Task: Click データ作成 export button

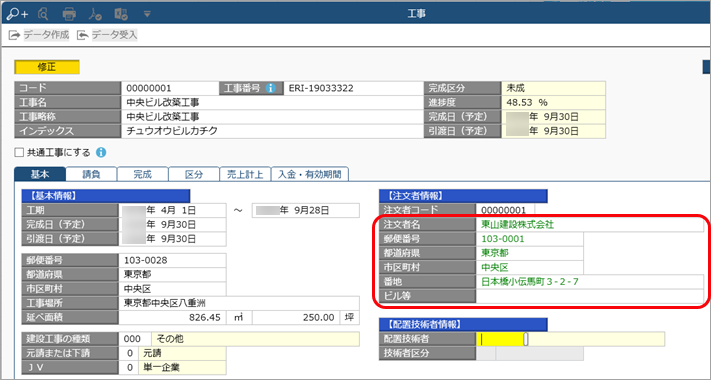Action: [39, 35]
